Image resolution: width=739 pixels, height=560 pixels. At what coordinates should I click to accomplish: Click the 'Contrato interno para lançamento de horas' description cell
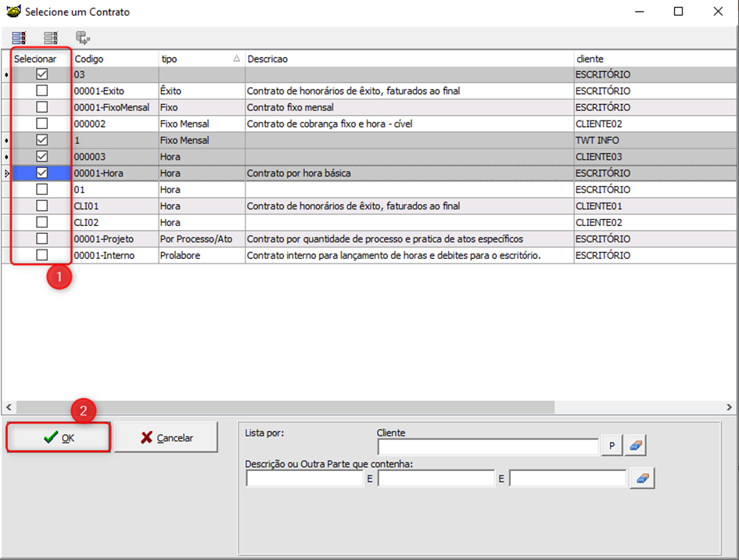coord(409,256)
